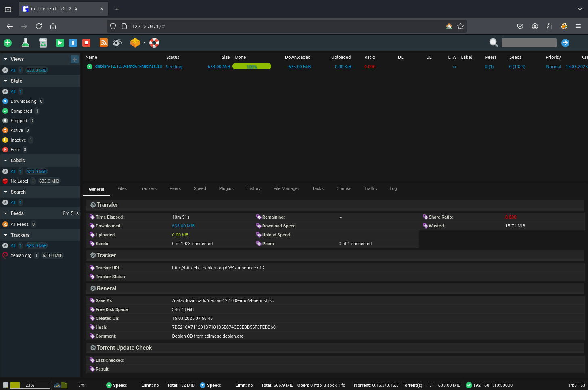This screenshot has width=588, height=390.
Task: Click the green Add Torrent plus icon
Action: click(8, 43)
